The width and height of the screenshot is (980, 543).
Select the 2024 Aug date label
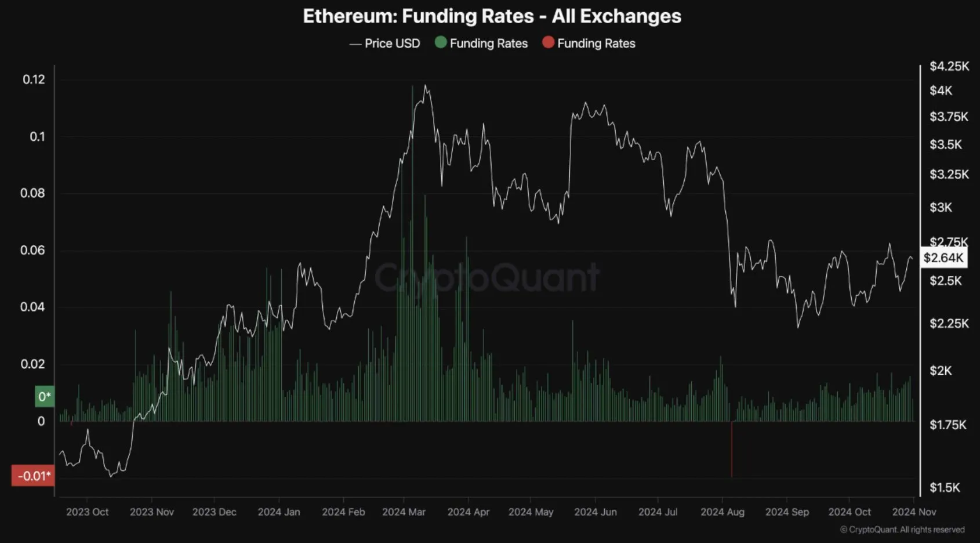click(722, 512)
